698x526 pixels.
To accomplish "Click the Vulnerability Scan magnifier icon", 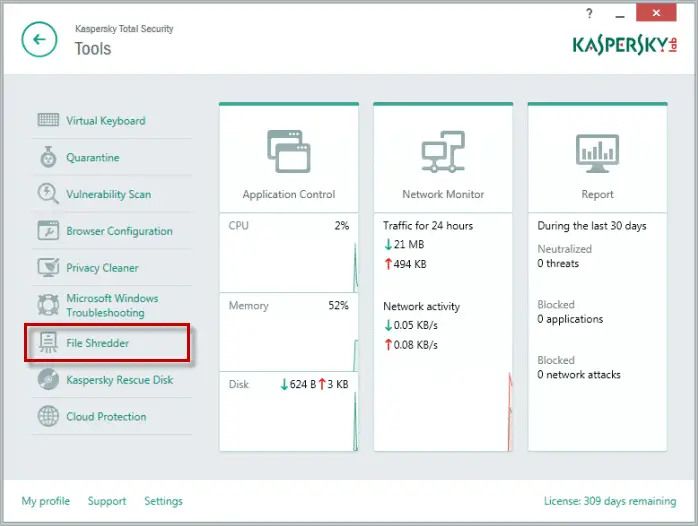I will coord(48,194).
